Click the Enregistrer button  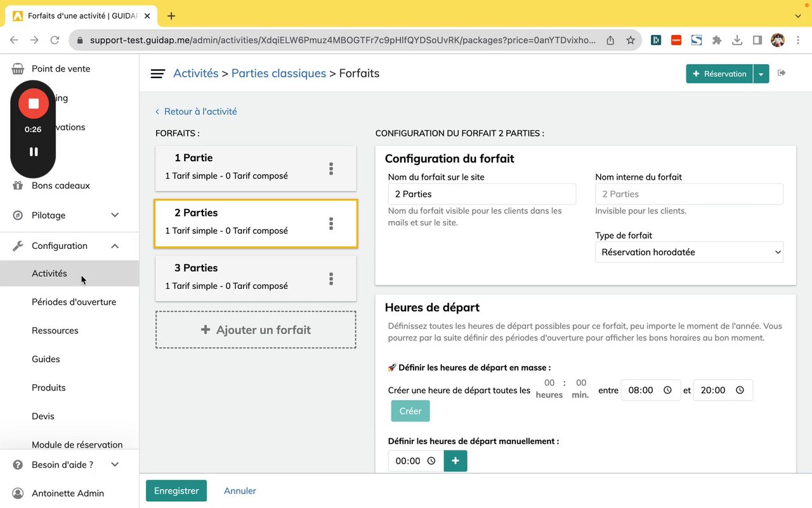(176, 491)
